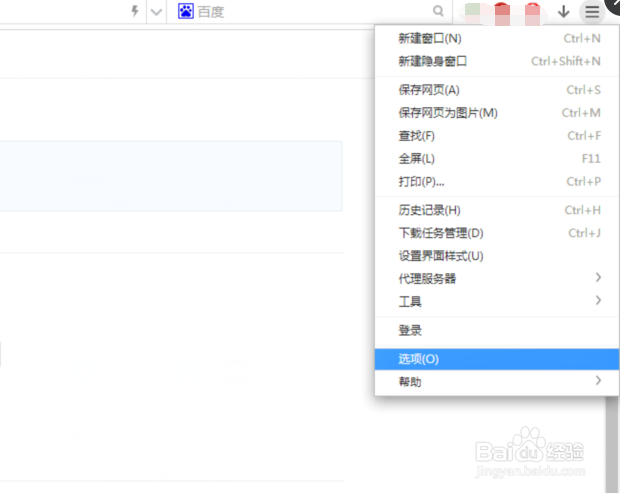Expand the 工具 submenu
The height and width of the screenshot is (493, 620).
point(497,301)
